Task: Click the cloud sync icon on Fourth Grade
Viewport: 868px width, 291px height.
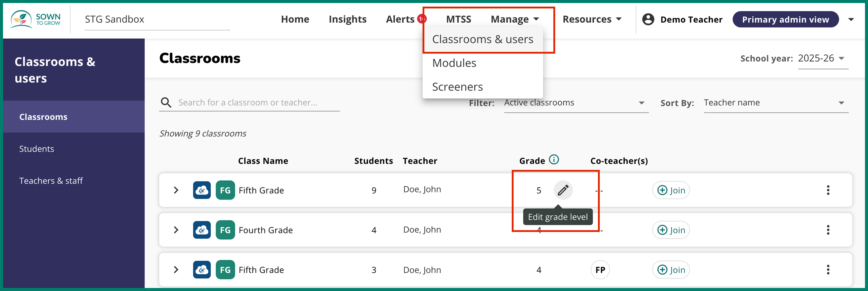Action: (202, 230)
